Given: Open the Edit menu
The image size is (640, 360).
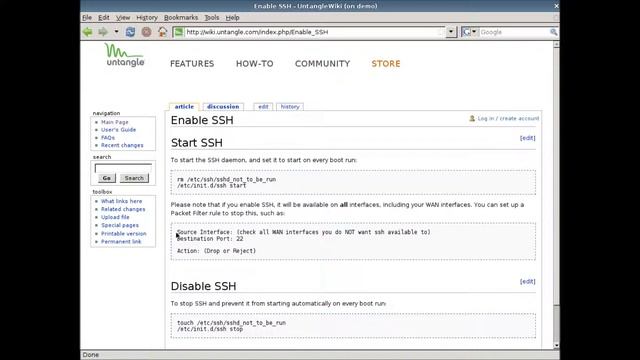Looking at the screenshot, I should pos(104,18).
